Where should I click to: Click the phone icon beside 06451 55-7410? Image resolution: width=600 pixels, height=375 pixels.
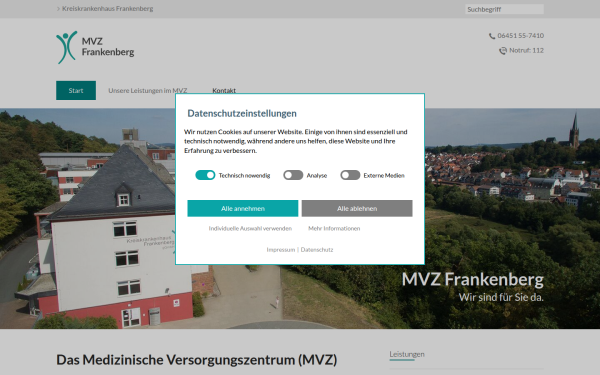[x=492, y=36]
